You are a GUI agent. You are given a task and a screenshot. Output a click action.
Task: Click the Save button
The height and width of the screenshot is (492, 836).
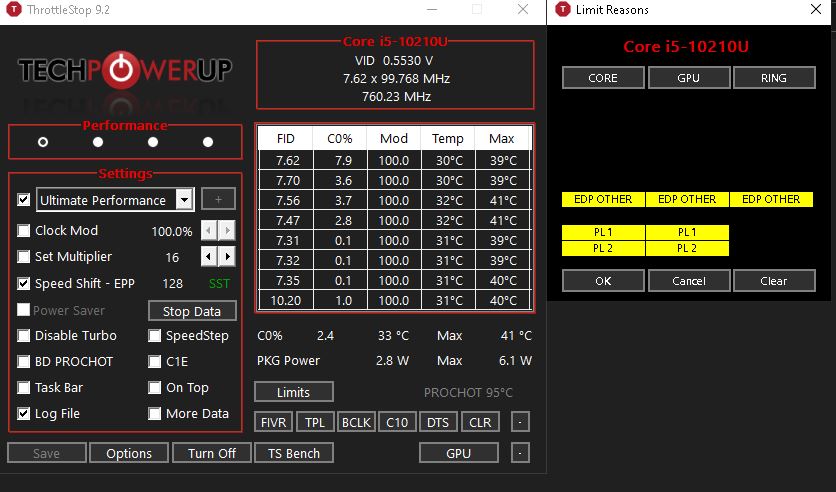tap(46, 453)
